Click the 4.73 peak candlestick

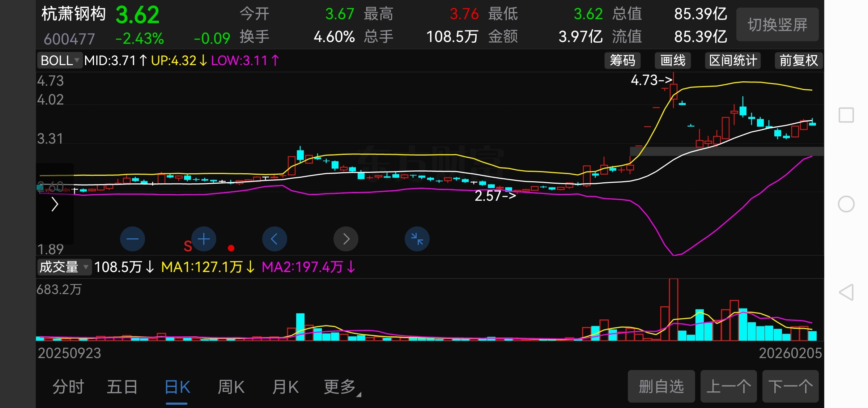click(673, 91)
